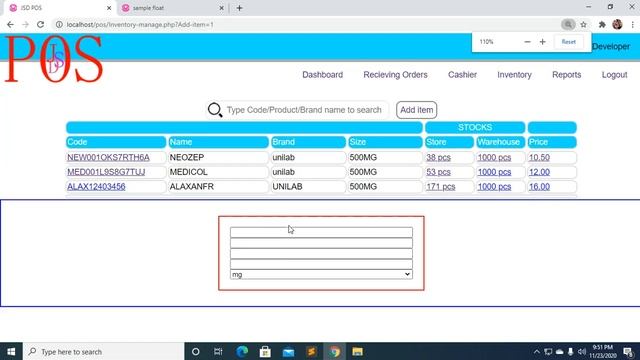Reset the page zoom level
The width and height of the screenshot is (640, 360).
click(x=569, y=42)
